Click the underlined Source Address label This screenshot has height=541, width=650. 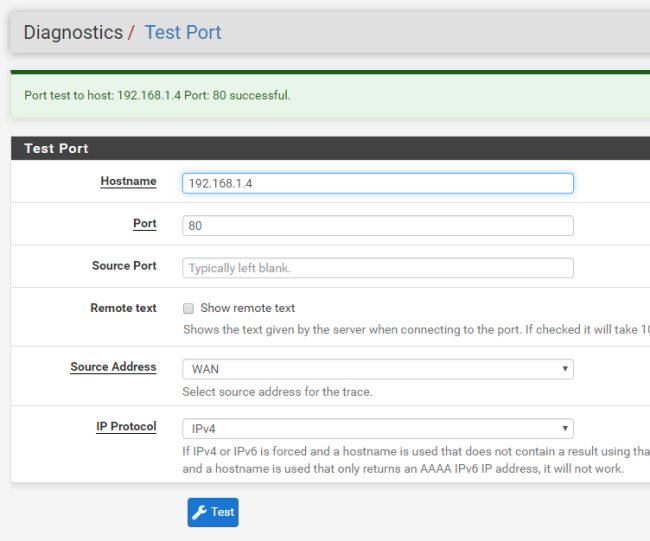click(x=113, y=367)
